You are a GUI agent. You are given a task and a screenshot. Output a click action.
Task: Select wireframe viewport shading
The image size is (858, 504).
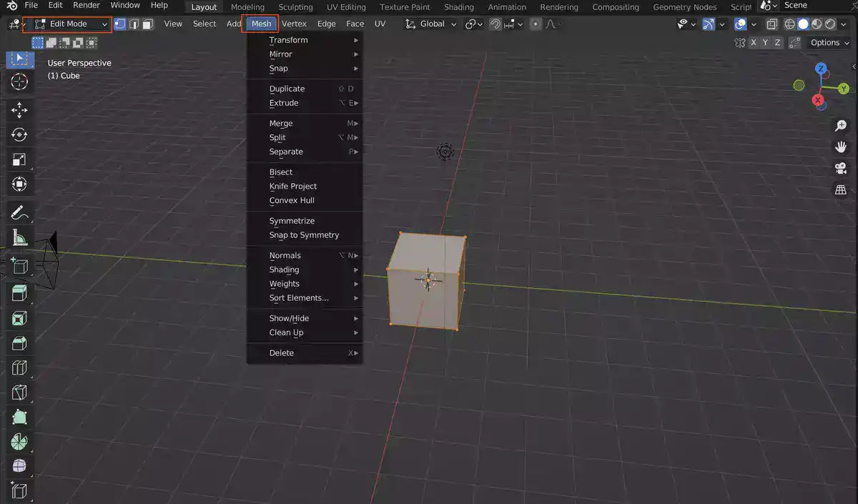(789, 24)
